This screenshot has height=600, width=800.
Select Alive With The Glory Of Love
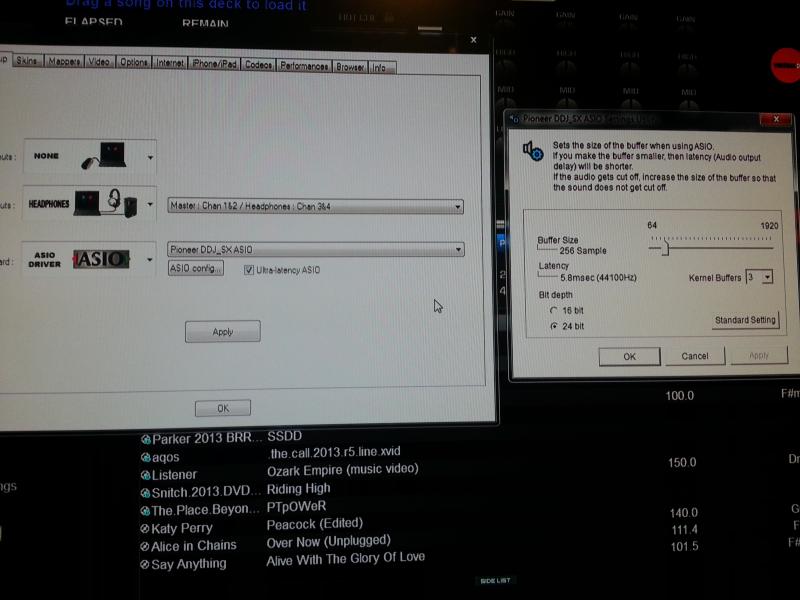(345, 559)
